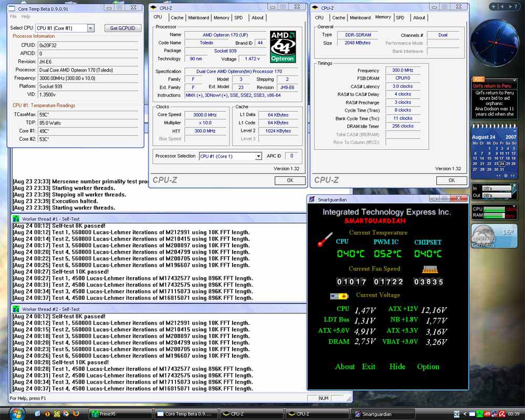525x420 pixels.
Task: Click 'Self-test 10K passed!' in Worker thread #1
Action: [x=80, y=271]
